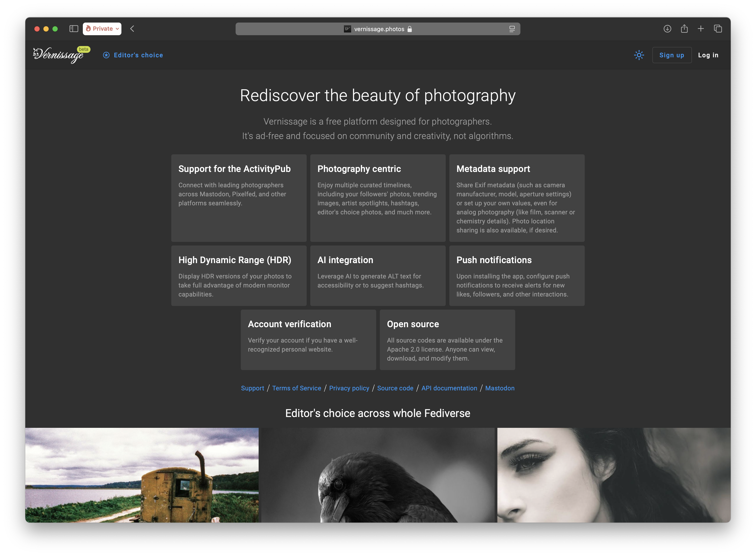
Task: Click the lock icon beside vernissage.photos
Action: [410, 29]
